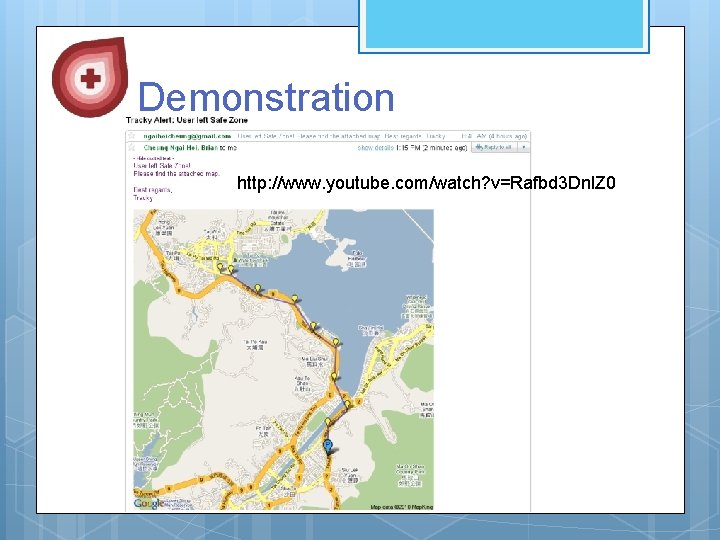Click the attached route map image
Image resolution: width=720 pixels, height=540 pixels.
pyautogui.click(x=283, y=360)
